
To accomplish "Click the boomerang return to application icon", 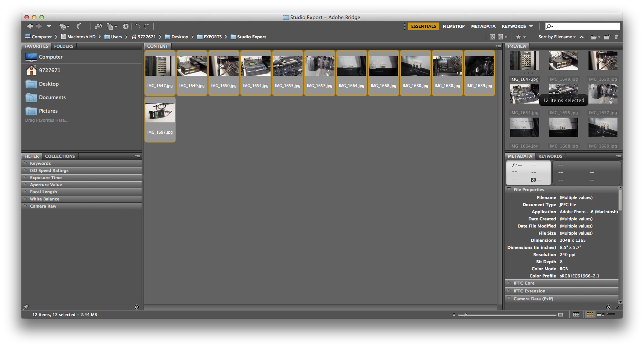I will [x=79, y=26].
